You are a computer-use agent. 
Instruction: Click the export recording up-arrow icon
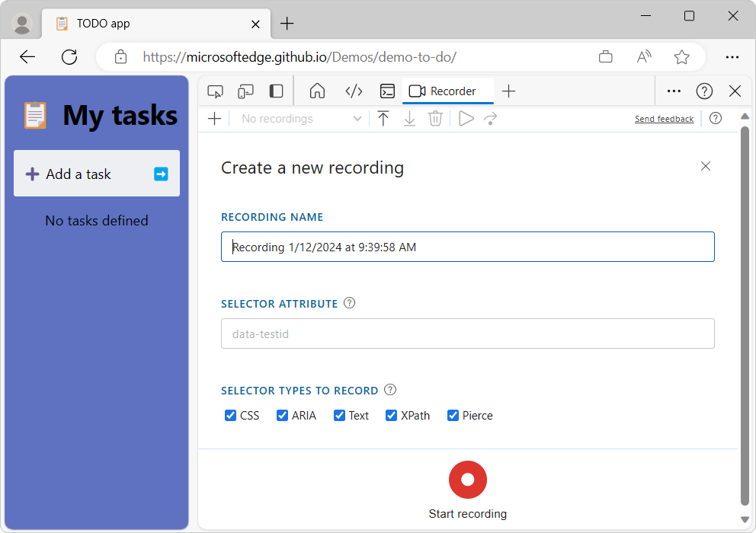coord(383,119)
